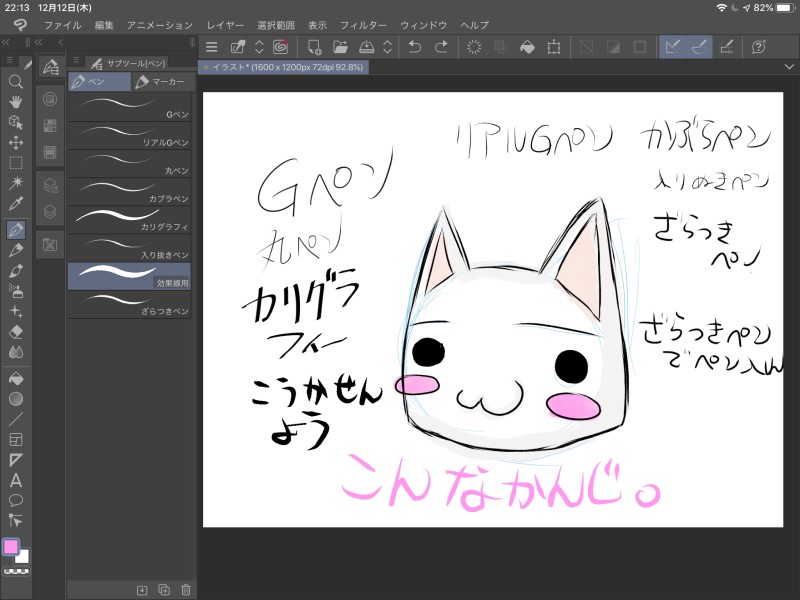Select the Eraser tool
This screenshot has width=800, height=600.
pyautogui.click(x=16, y=332)
